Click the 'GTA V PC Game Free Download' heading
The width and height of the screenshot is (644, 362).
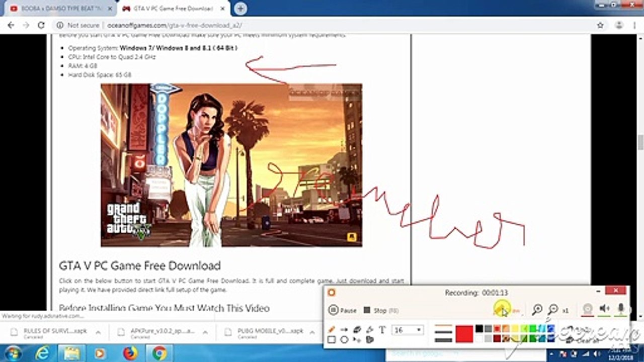(x=140, y=265)
